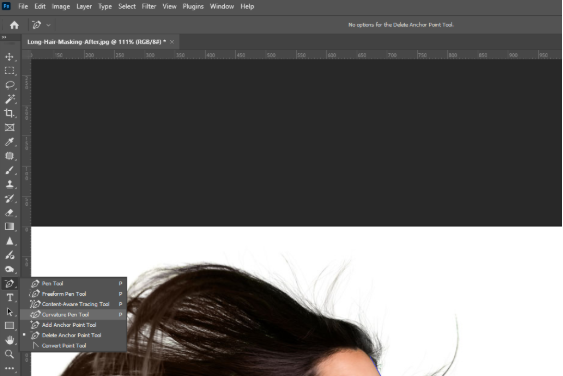The width and height of the screenshot is (563, 376).
Task: Select the Magic Wand tool
Action: 10,99
